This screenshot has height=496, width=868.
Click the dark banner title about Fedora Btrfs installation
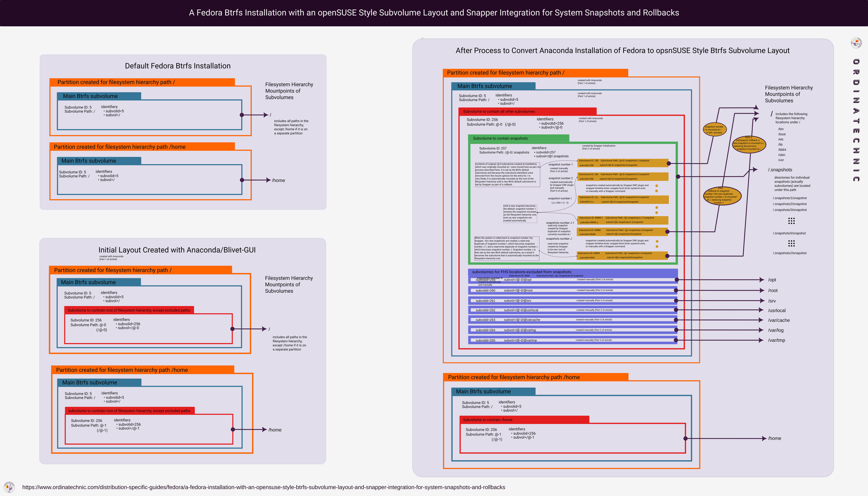pyautogui.click(x=434, y=13)
